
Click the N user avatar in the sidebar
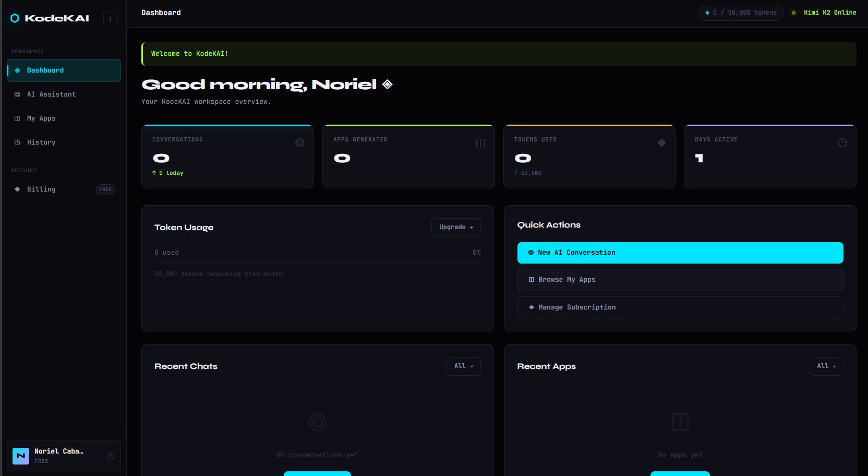point(21,456)
